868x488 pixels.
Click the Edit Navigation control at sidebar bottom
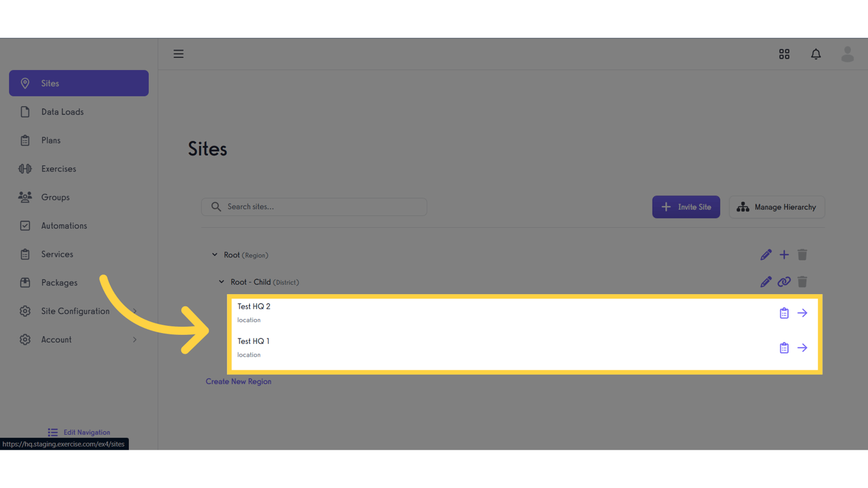point(79,432)
